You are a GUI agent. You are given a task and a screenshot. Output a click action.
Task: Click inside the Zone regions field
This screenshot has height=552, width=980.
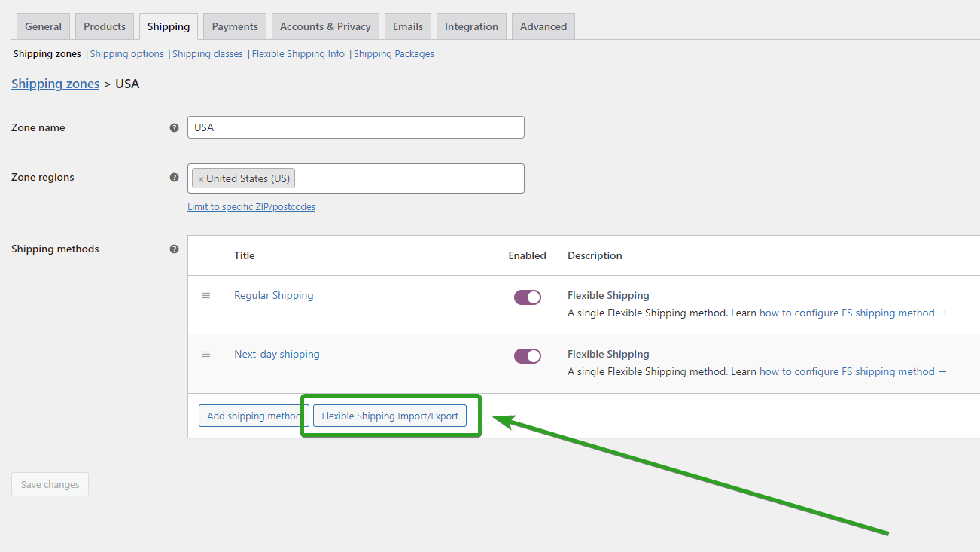tap(356, 178)
